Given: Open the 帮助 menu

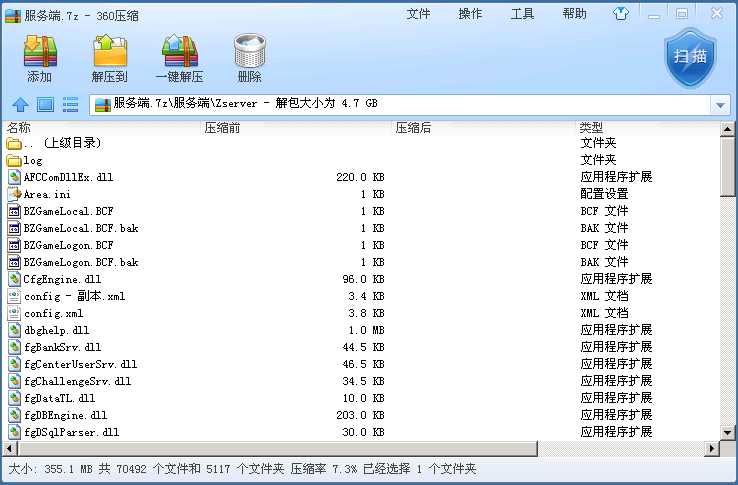Looking at the screenshot, I should [x=574, y=14].
